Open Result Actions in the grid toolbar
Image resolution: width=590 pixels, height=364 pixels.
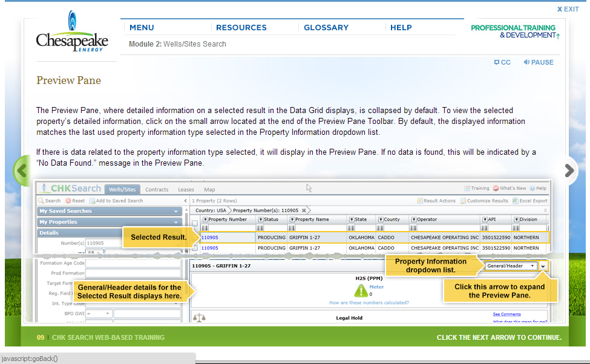[436, 201]
